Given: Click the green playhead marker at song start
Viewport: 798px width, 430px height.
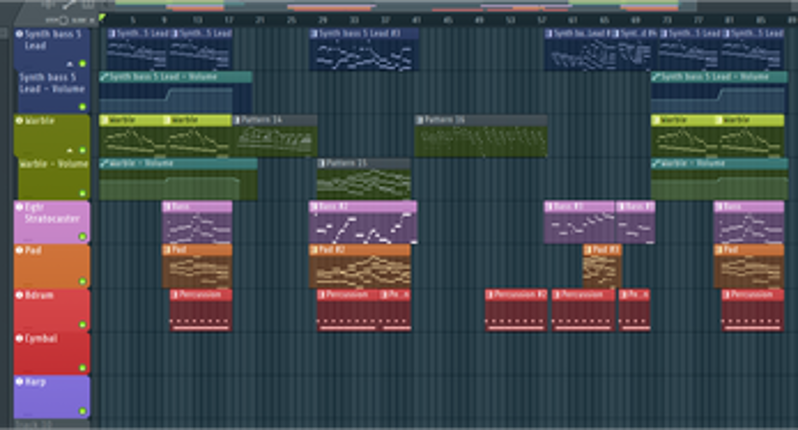Looking at the screenshot, I should pos(102,19).
